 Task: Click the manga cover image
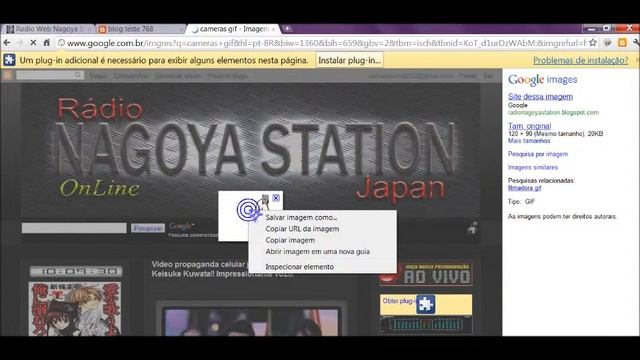[x=75, y=309]
